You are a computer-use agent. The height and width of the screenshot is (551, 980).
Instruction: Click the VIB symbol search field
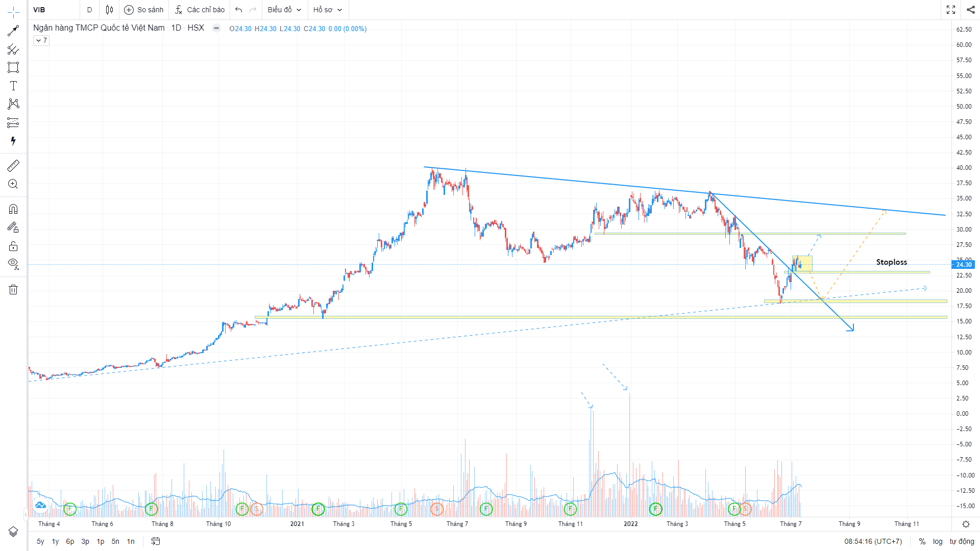coord(54,10)
